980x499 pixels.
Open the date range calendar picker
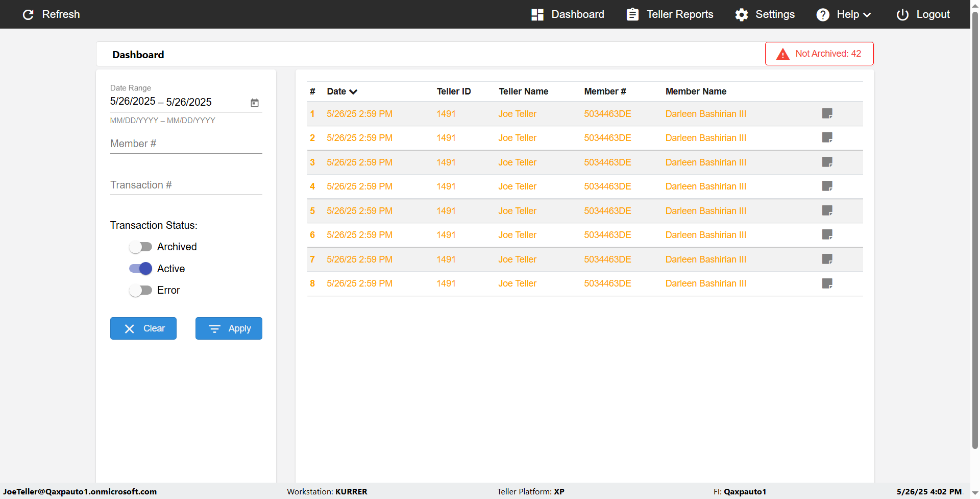(255, 103)
